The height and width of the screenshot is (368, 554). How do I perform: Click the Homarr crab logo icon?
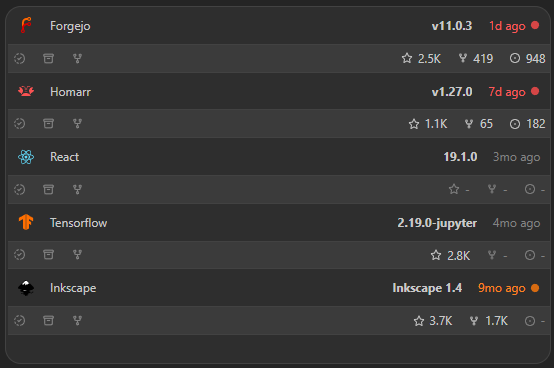26,91
